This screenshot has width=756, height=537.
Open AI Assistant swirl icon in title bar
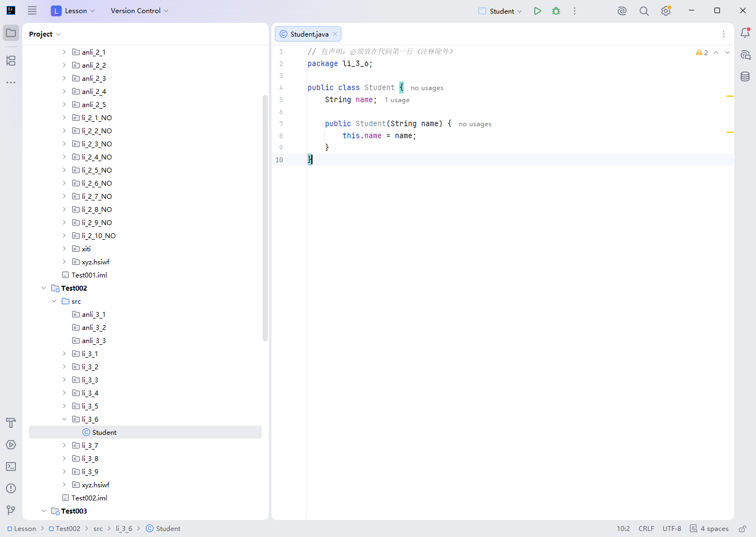click(622, 11)
